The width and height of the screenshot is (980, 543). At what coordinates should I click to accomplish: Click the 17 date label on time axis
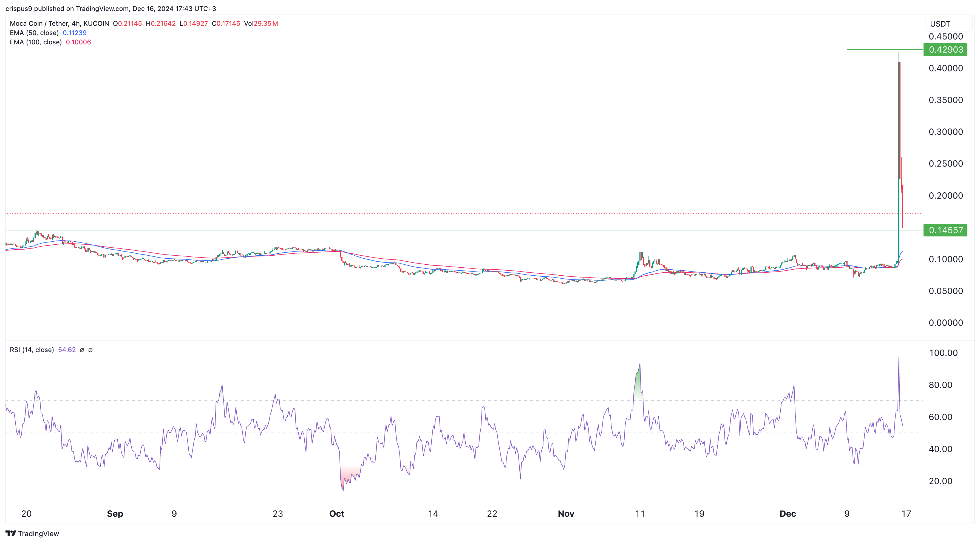907,514
